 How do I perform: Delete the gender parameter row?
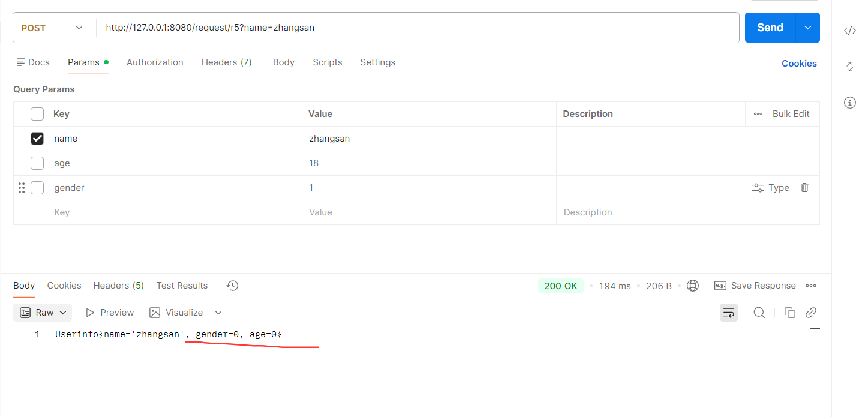pos(805,188)
